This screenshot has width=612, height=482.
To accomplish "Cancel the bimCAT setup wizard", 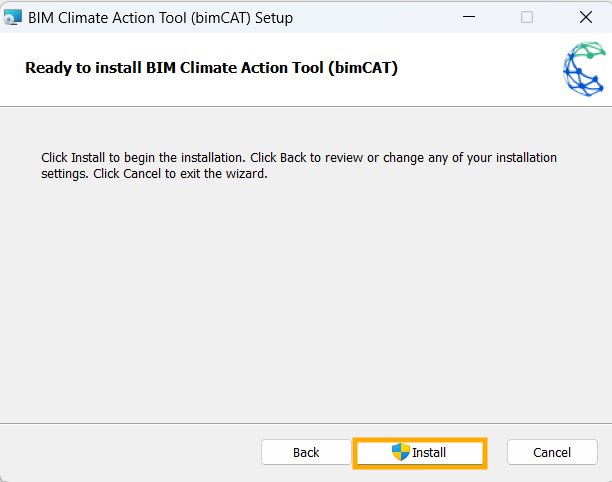I will [x=552, y=452].
